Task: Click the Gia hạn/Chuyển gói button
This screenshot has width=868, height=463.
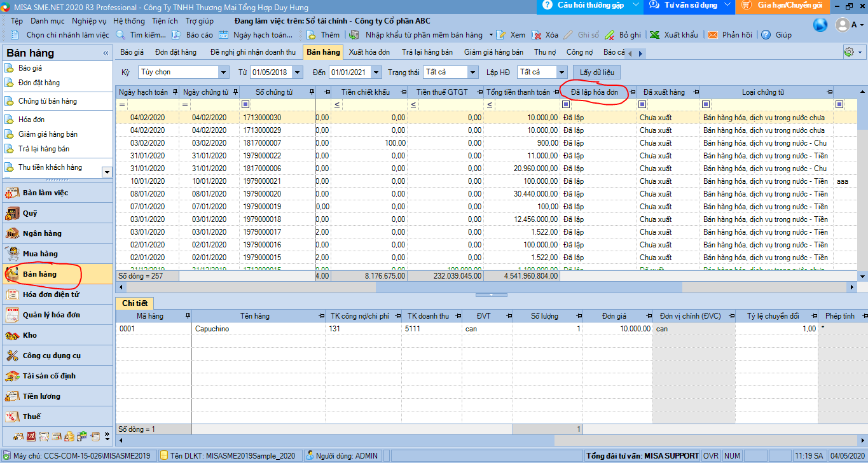Action: (x=784, y=6)
